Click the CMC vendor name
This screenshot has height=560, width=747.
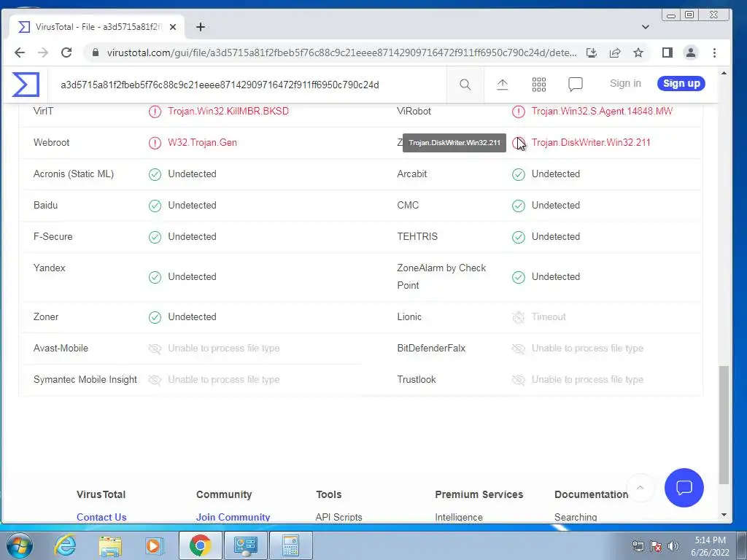[408, 205]
